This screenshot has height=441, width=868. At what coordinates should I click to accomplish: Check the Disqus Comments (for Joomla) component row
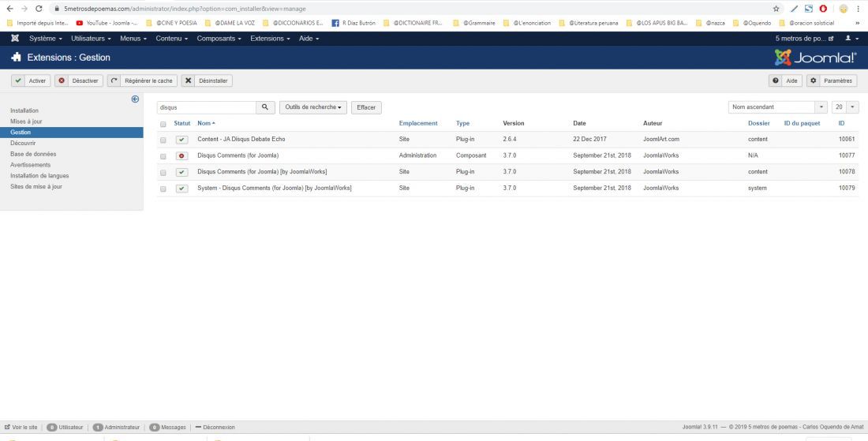pyautogui.click(x=163, y=156)
